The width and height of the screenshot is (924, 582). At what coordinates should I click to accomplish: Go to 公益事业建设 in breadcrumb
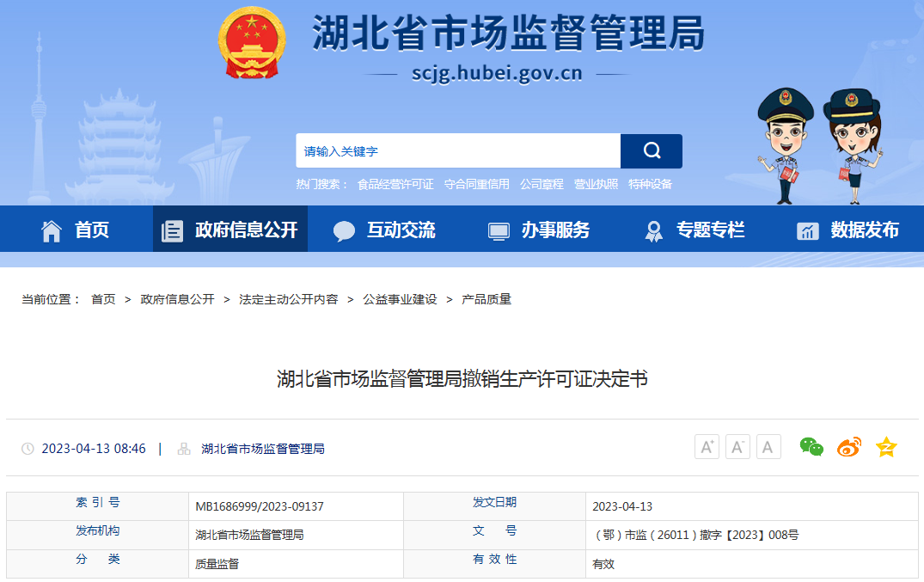point(401,299)
